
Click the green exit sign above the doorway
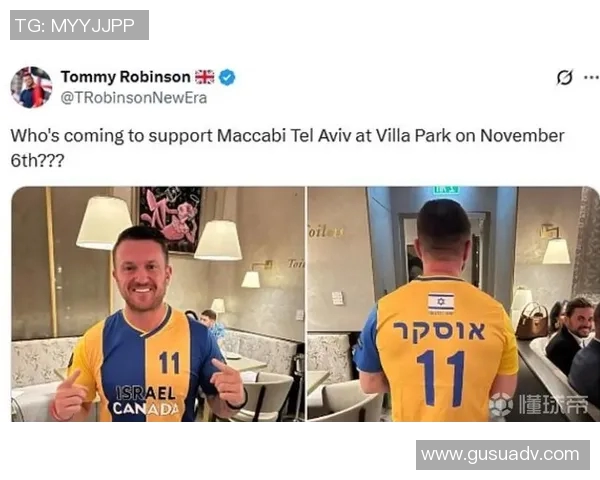(446, 189)
